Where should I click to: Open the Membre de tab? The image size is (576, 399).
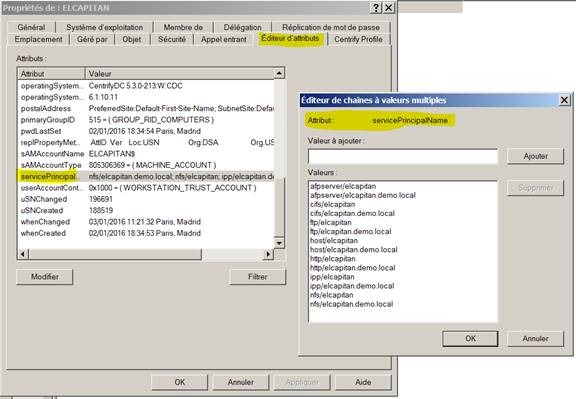(x=183, y=27)
